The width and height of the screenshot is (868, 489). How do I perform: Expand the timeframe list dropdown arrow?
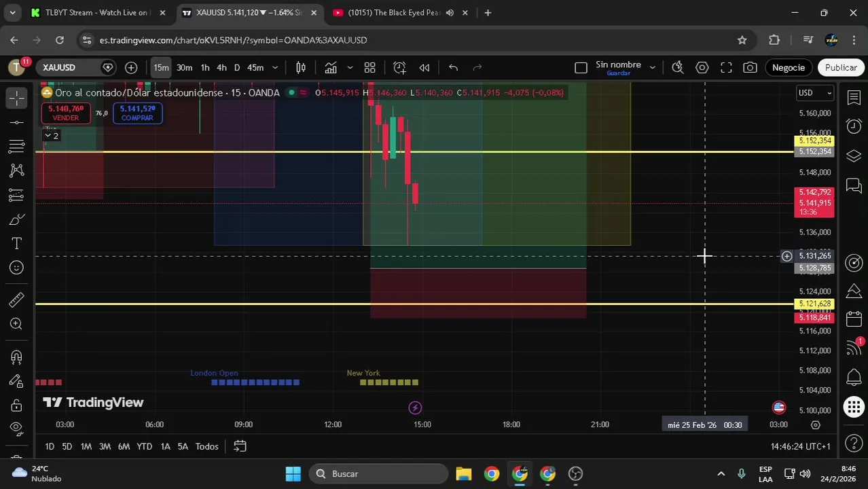pos(275,67)
